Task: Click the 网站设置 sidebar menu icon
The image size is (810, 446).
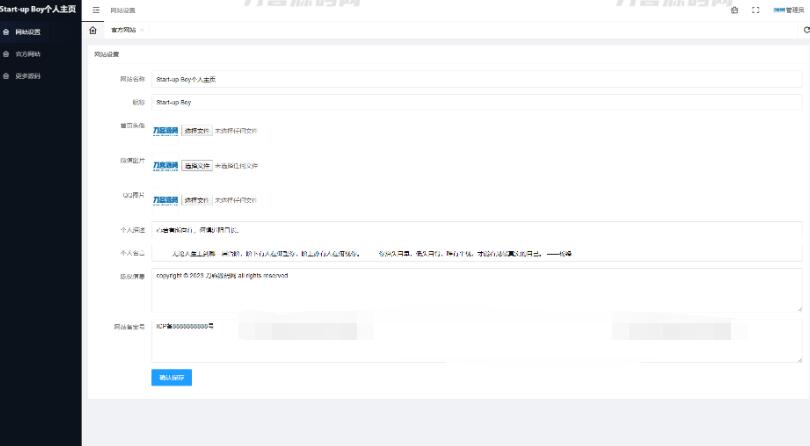Action: 7,32
